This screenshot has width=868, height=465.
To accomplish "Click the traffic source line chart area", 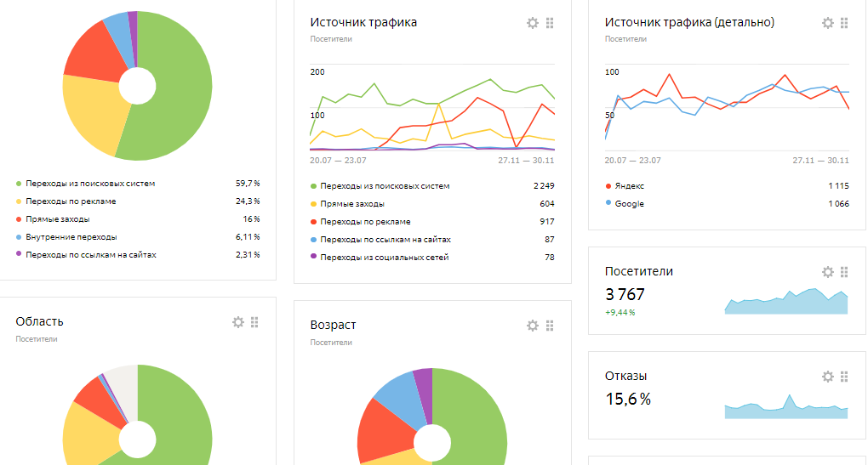I will click(432, 108).
